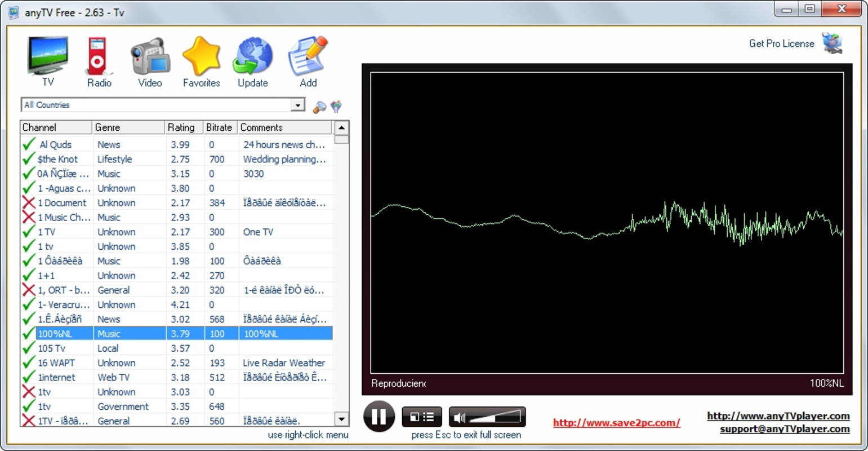
Task: Click the green check of 1 -Aguas c...
Action: (29, 188)
